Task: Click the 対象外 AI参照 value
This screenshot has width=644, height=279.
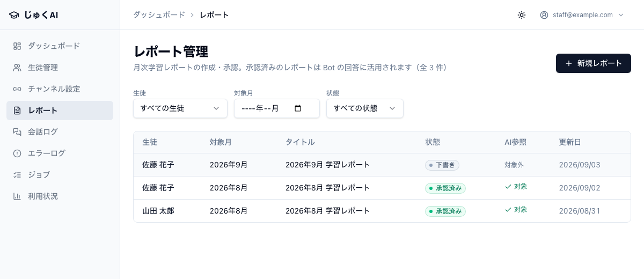Action: pyautogui.click(x=514, y=165)
